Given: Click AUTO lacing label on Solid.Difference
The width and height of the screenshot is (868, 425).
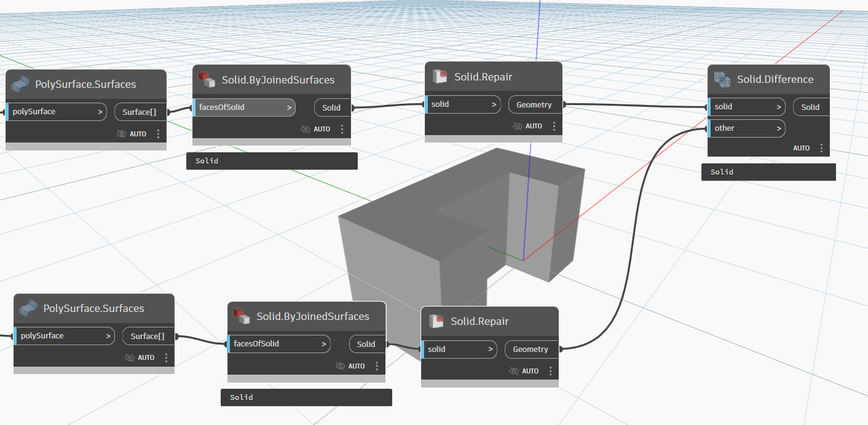Looking at the screenshot, I should [801, 149].
